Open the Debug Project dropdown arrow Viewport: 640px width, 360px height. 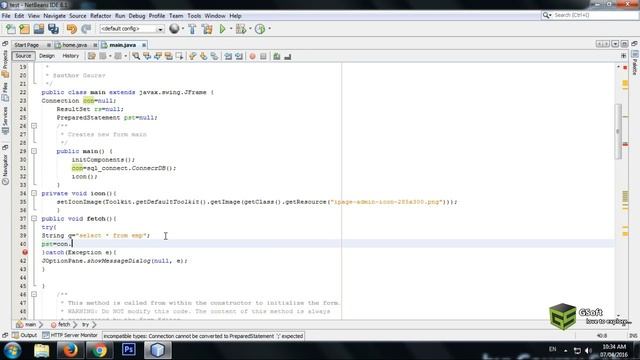[250, 29]
